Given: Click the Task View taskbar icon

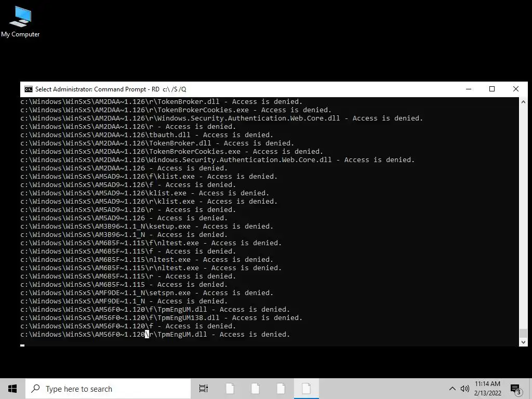Looking at the screenshot, I should pos(204,389).
